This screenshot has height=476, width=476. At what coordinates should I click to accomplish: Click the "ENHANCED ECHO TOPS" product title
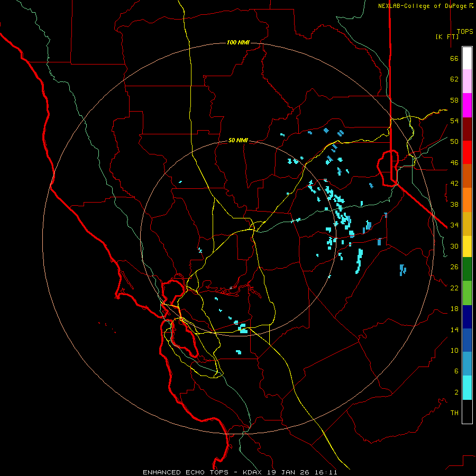[187, 472]
